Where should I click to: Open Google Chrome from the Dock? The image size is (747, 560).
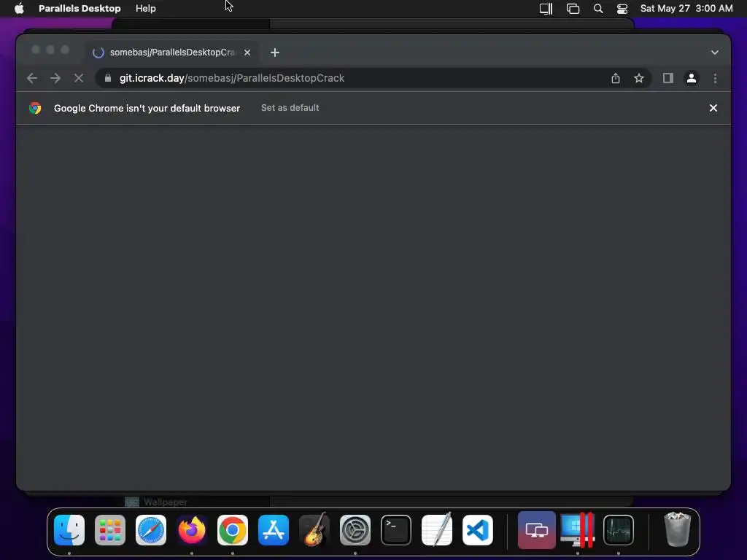pos(233,530)
